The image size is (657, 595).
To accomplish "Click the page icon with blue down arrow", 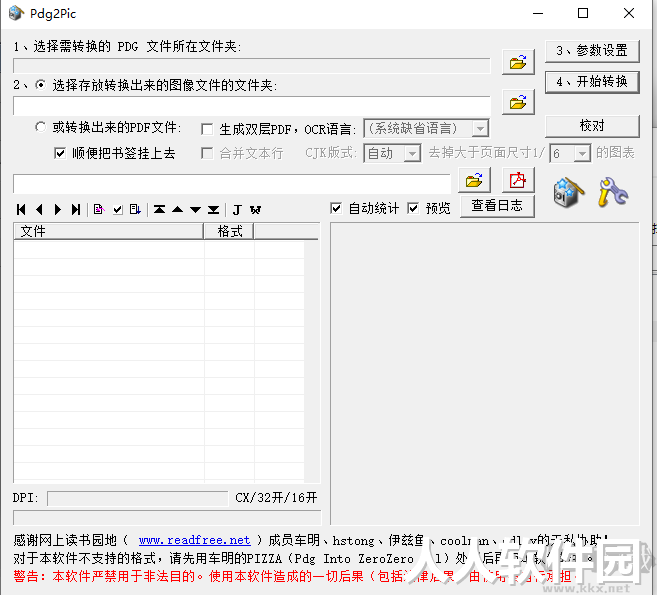I will pyautogui.click(x=135, y=209).
